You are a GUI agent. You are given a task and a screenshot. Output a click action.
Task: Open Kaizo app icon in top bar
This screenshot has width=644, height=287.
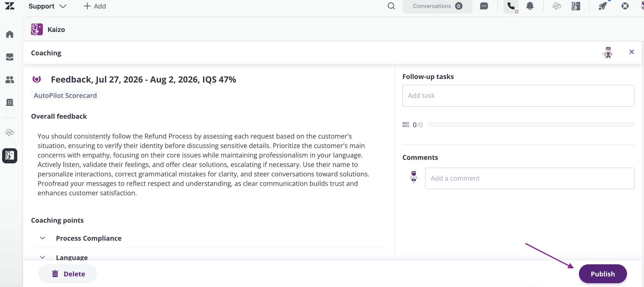(575, 6)
